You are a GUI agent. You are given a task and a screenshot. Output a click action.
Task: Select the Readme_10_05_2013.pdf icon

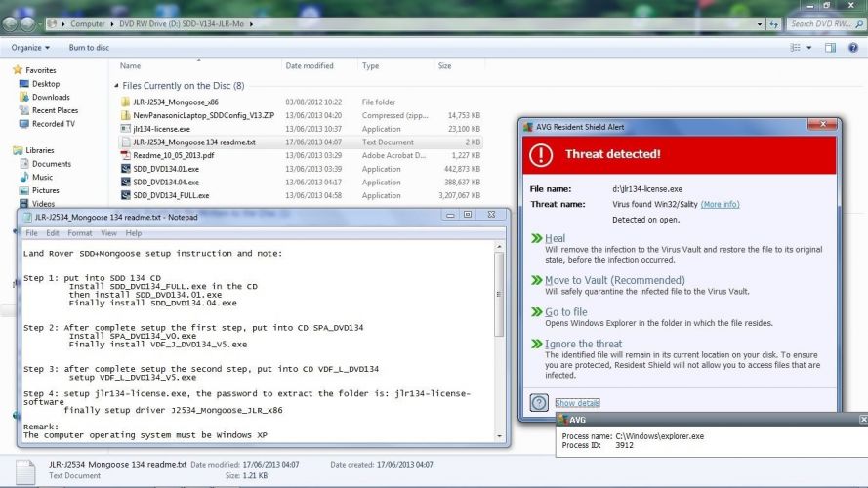[x=126, y=155]
